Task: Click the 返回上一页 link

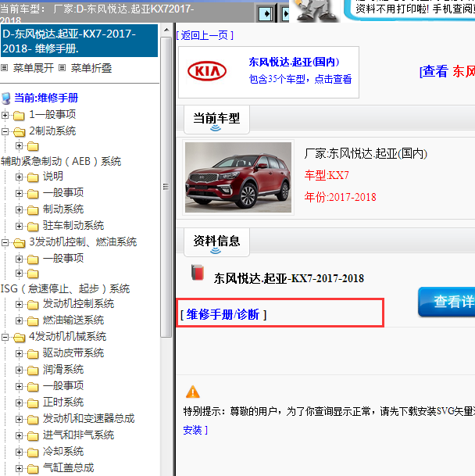Action: pos(205,35)
